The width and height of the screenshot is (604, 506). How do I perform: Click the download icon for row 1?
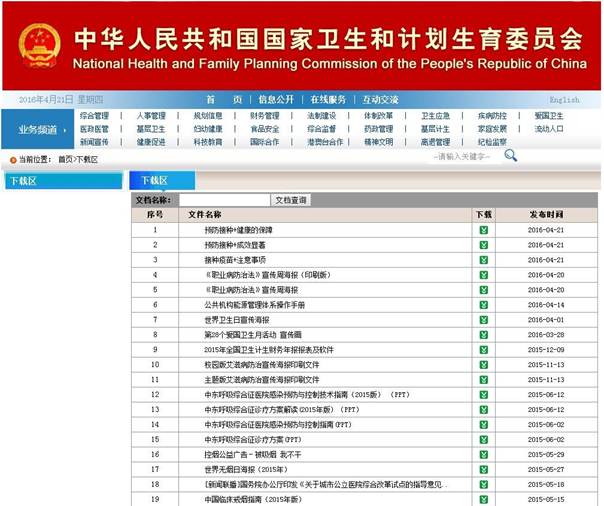coord(484,230)
